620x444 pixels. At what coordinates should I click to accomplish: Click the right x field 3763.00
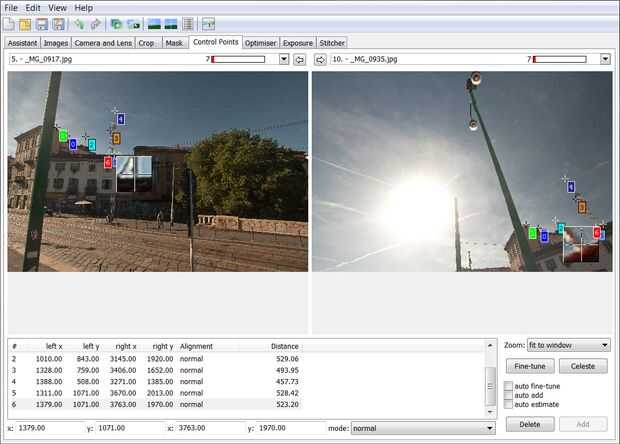tap(210, 428)
